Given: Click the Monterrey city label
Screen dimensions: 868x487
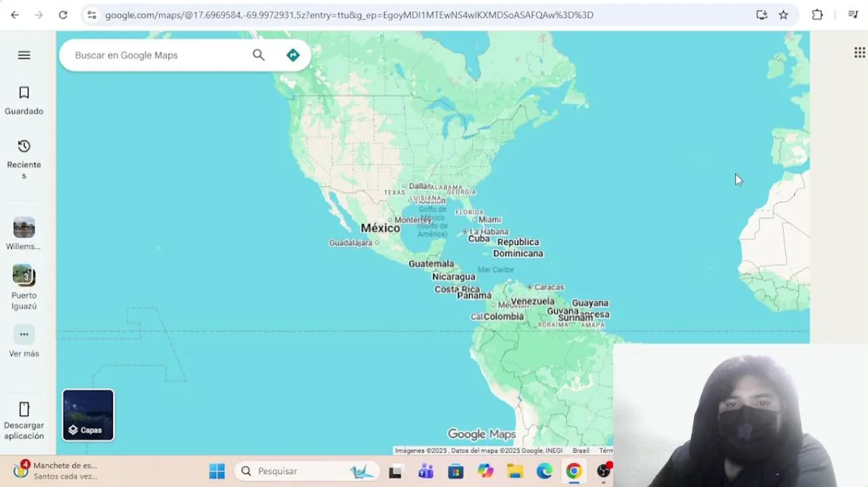Looking at the screenshot, I should coord(412,220).
